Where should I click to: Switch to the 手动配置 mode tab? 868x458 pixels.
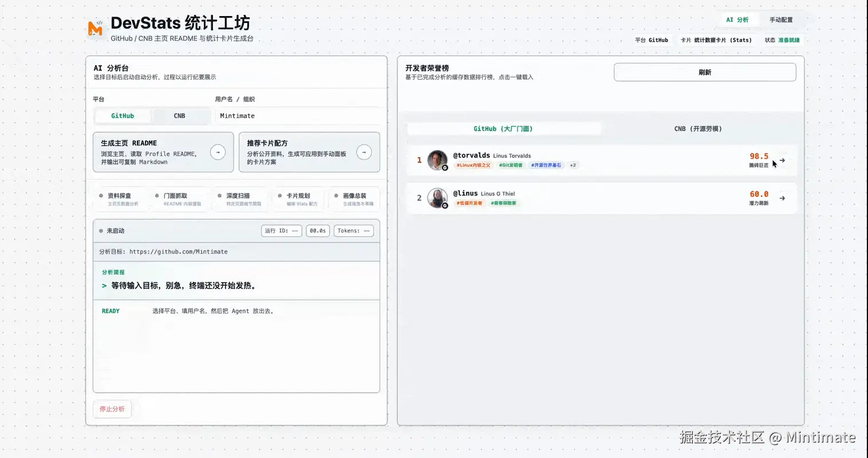[x=781, y=19]
